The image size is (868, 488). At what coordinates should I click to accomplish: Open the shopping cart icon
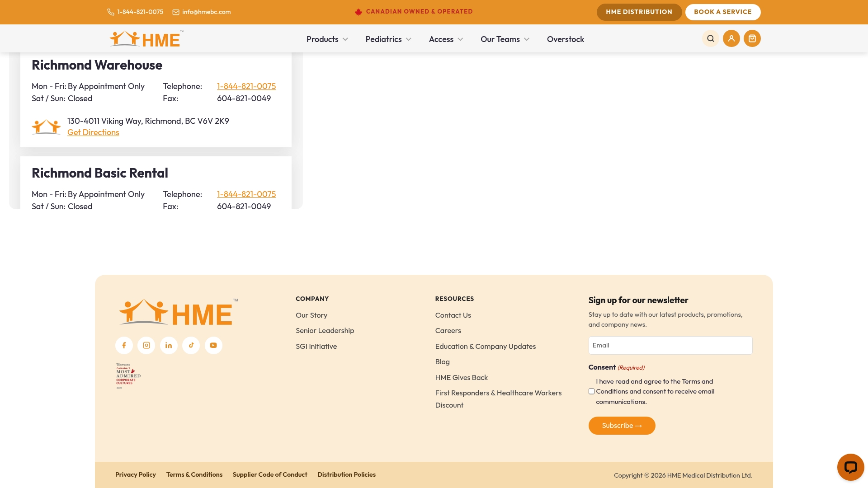(x=752, y=38)
